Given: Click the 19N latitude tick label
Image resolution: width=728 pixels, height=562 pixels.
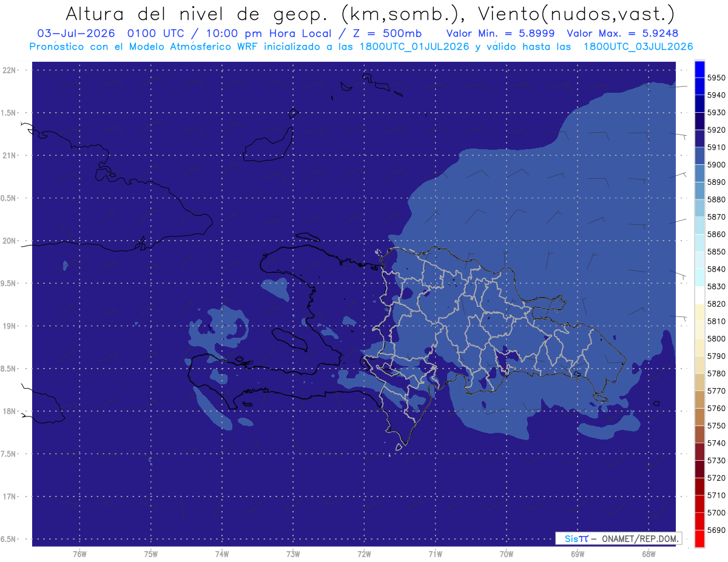Looking at the screenshot, I should 10,326.
